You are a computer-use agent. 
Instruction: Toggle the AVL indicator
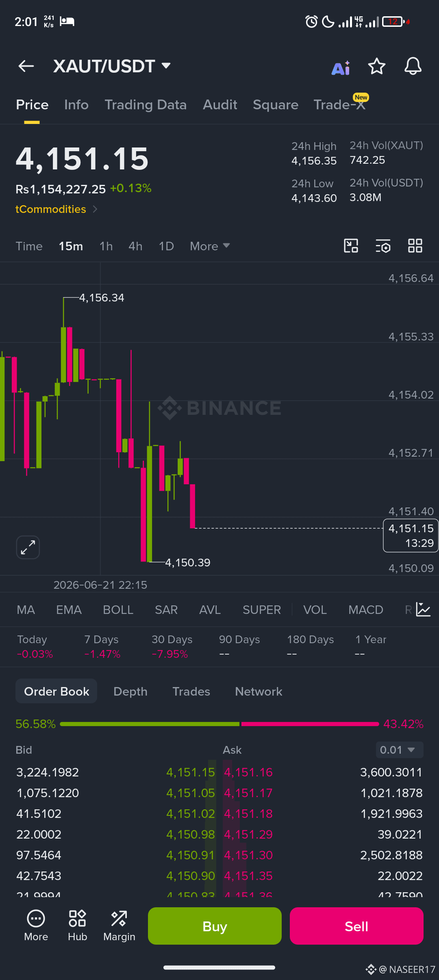point(210,610)
